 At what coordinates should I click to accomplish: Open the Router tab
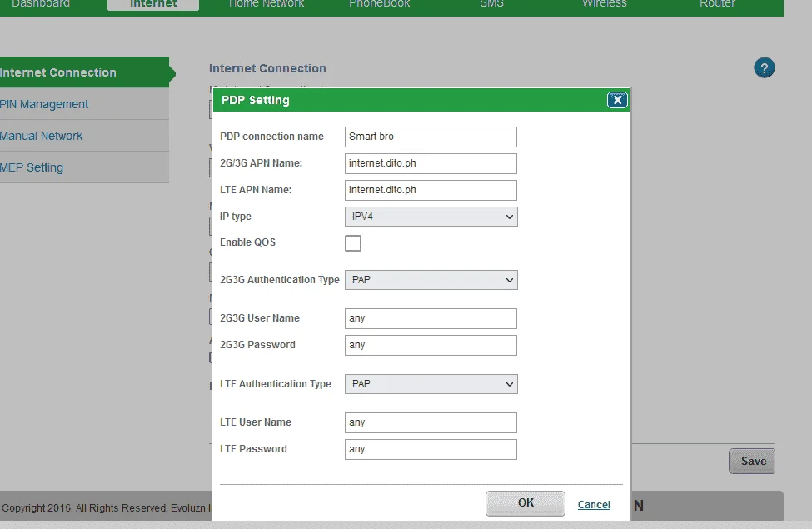717,3
